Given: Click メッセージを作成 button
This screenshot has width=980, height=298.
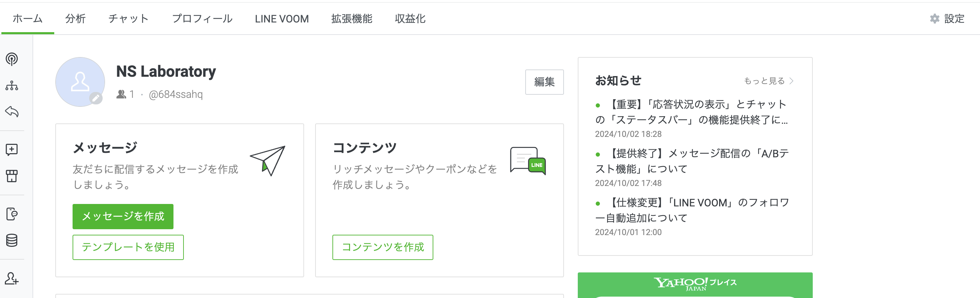Looking at the screenshot, I should (123, 216).
